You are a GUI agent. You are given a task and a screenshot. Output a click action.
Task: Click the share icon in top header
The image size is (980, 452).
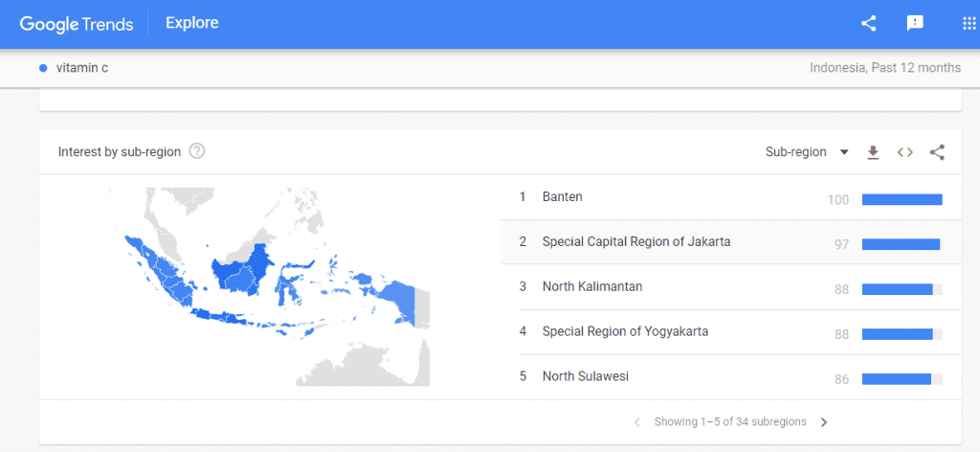tap(868, 24)
